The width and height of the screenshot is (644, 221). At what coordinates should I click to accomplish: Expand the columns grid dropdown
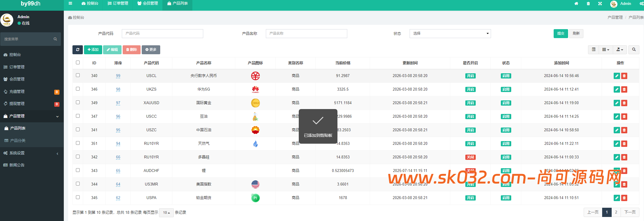point(606,50)
